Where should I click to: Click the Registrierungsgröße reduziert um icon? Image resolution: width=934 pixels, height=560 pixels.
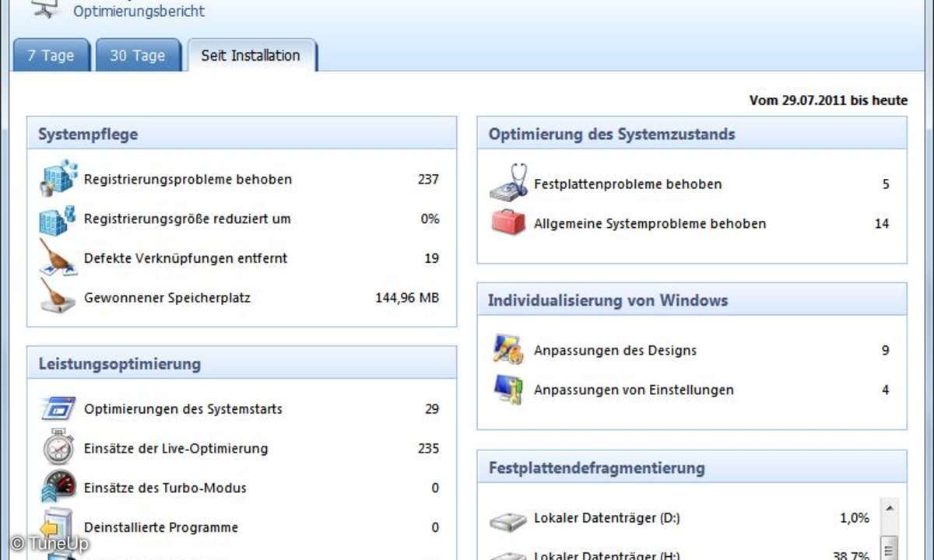[58, 219]
